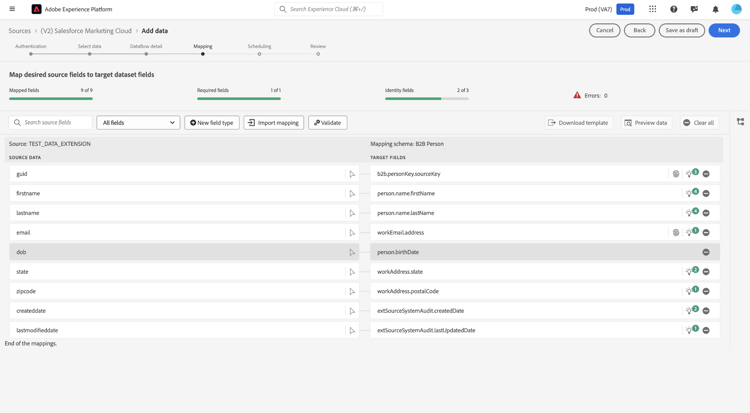View mapping recommendations for workAddress.state
Viewport: 750px width, 413px height.
(692, 271)
